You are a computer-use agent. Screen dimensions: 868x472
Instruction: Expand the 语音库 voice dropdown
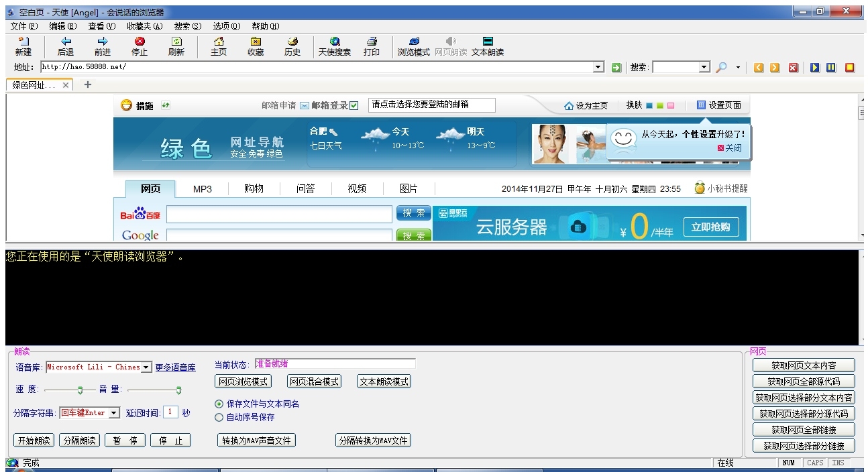tap(146, 367)
